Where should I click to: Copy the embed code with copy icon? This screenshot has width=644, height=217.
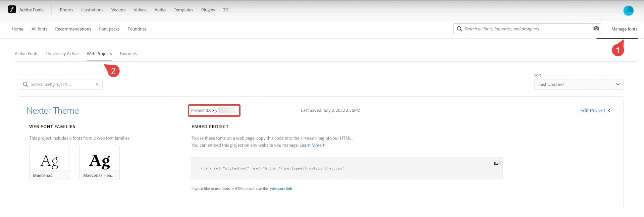tap(496, 163)
